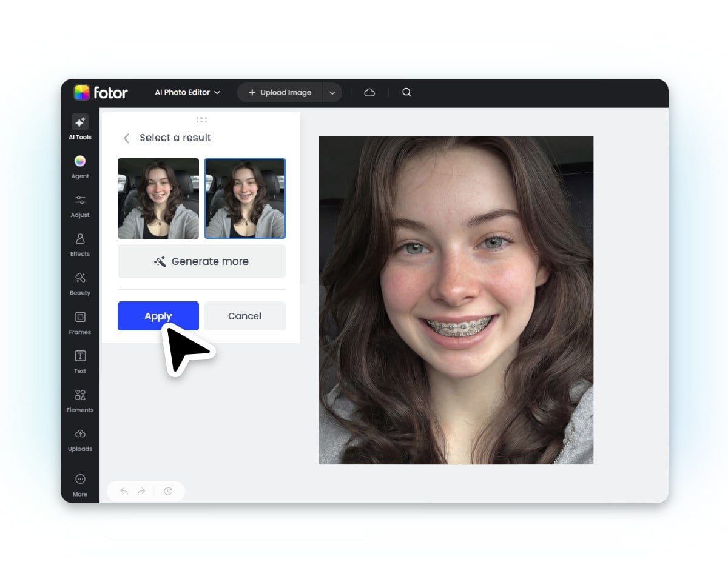Open the Elements shapes panel

(x=79, y=400)
